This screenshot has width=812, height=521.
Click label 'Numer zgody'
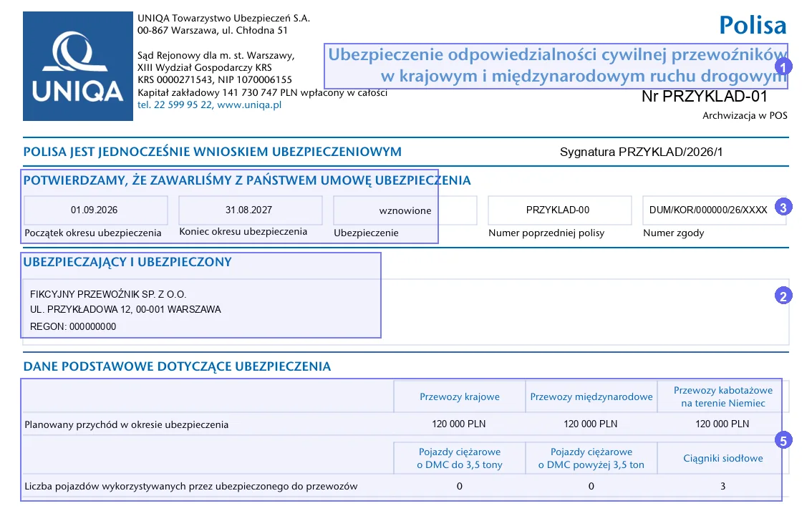[x=674, y=233]
